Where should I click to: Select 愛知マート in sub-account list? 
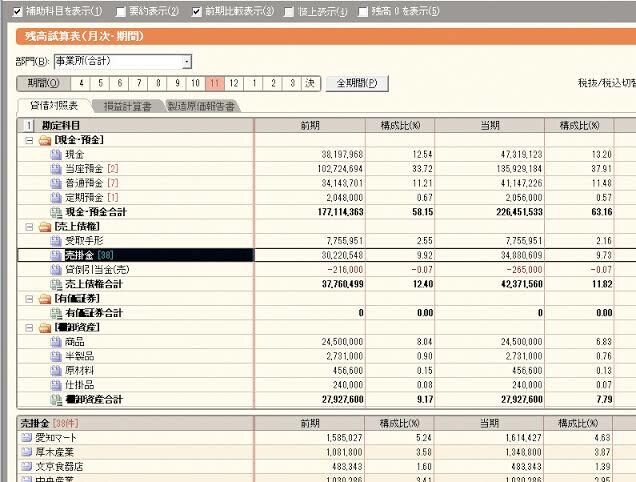tap(56, 438)
